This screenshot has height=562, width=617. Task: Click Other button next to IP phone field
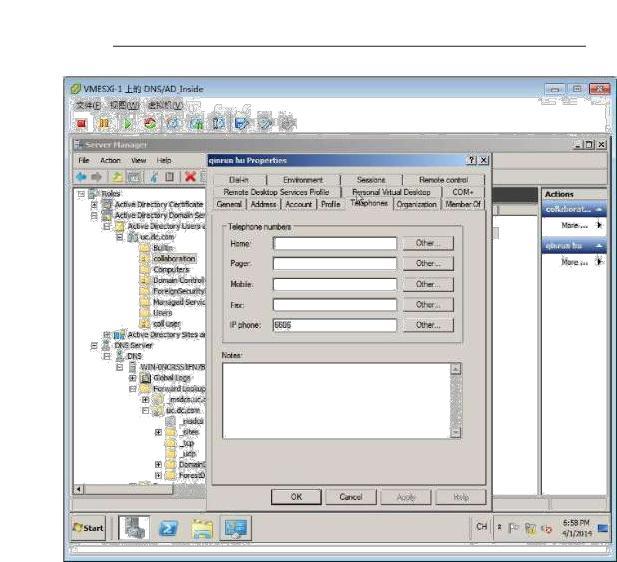pyautogui.click(x=428, y=325)
